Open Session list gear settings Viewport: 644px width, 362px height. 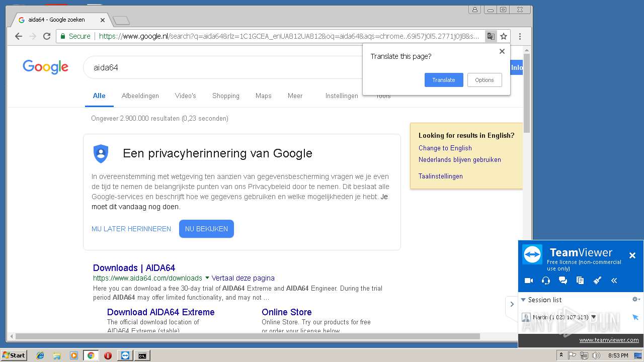[635, 299]
